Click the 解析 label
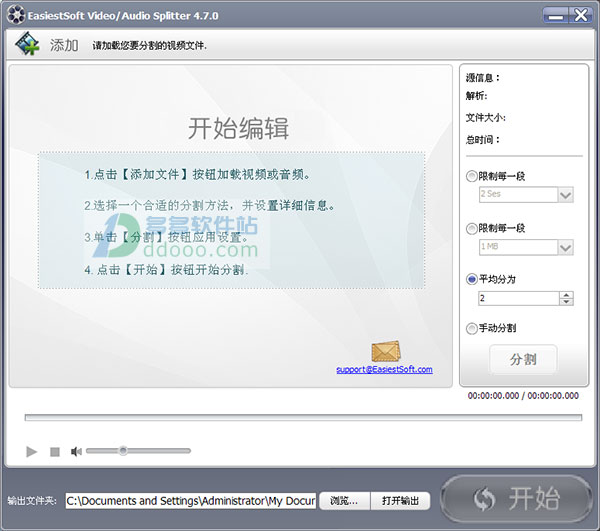This screenshot has height=531, width=600. pyautogui.click(x=476, y=96)
